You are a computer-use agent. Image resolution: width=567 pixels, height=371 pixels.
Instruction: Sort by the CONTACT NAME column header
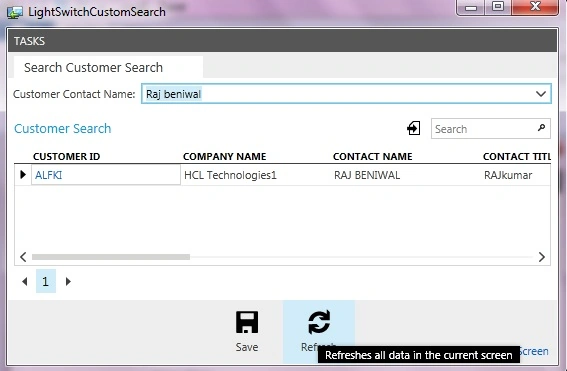tap(372, 157)
